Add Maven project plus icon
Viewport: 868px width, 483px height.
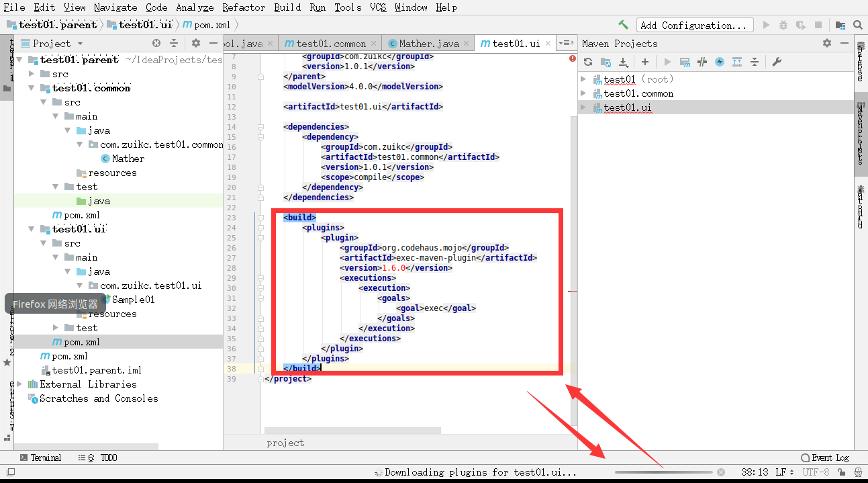645,62
